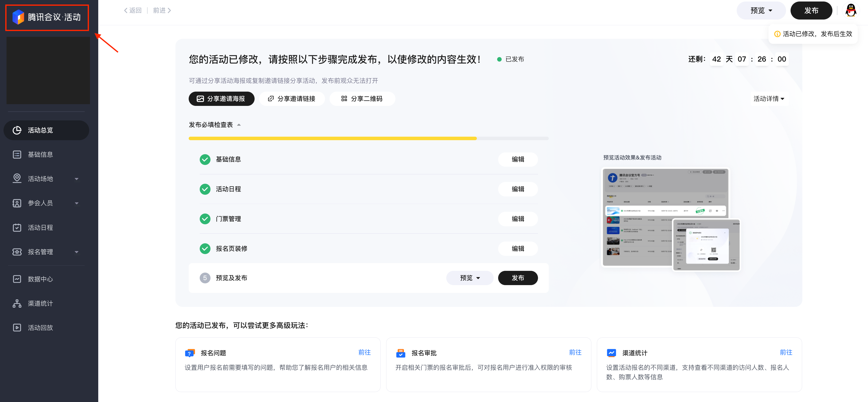Click the calendar check icon for 活动日程
Viewport: 868px width, 402px height.
coord(17,228)
